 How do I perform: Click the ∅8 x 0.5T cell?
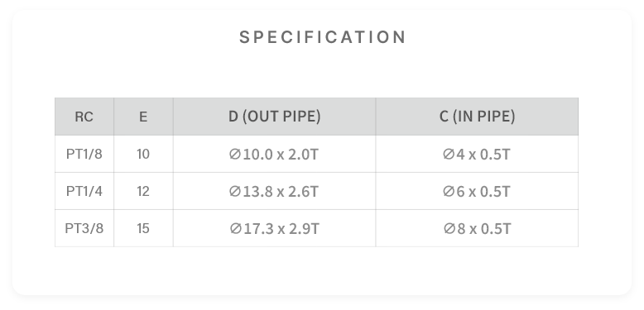click(x=477, y=228)
